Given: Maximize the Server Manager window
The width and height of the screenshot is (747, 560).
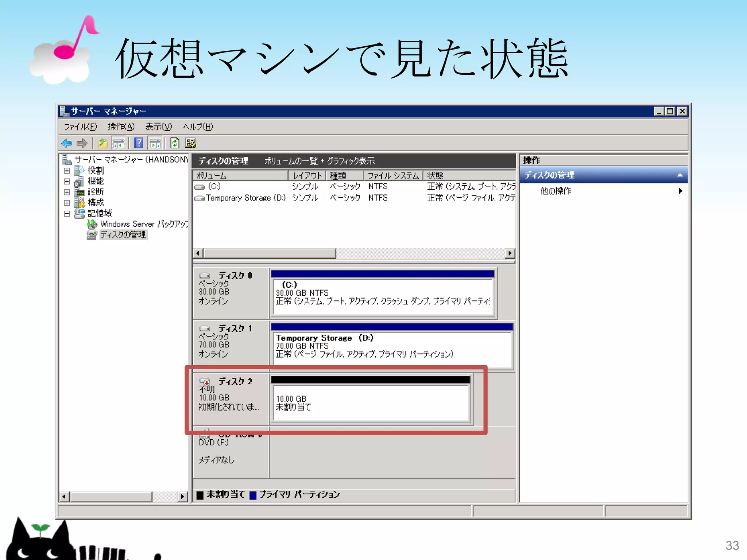Looking at the screenshot, I should tap(670, 111).
